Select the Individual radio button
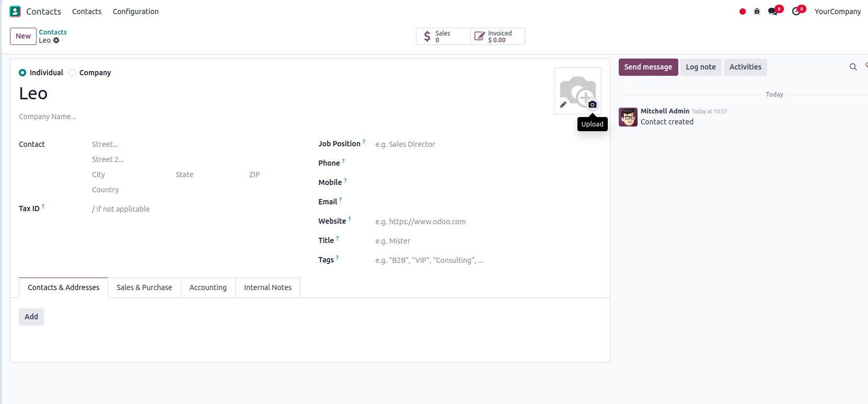This screenshot has width=868, height=404. tap(22, 73)
